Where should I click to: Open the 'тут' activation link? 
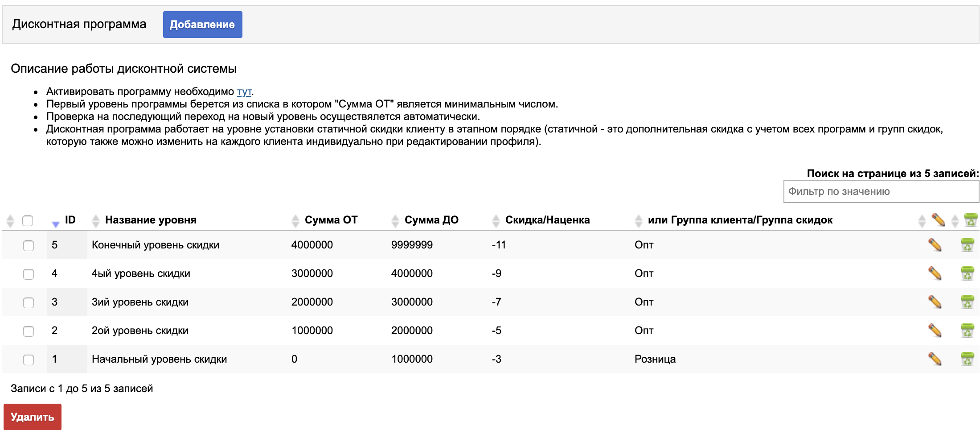[244, 91]
